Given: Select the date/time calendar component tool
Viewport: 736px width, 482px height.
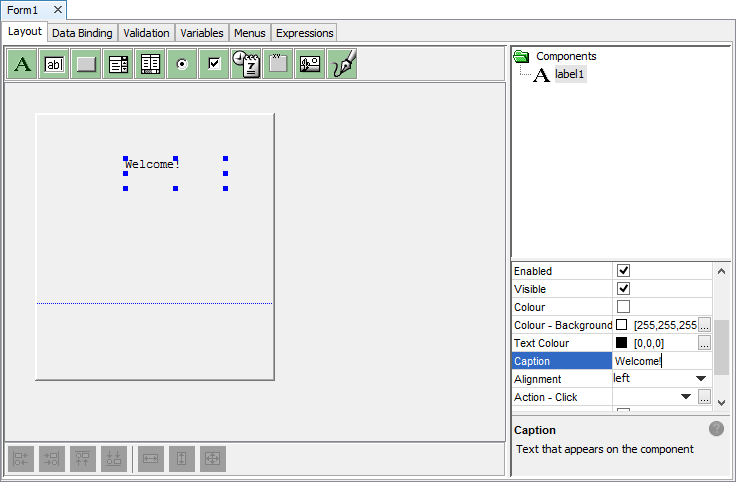Looking at the screenshot, I should coord(246,64).
